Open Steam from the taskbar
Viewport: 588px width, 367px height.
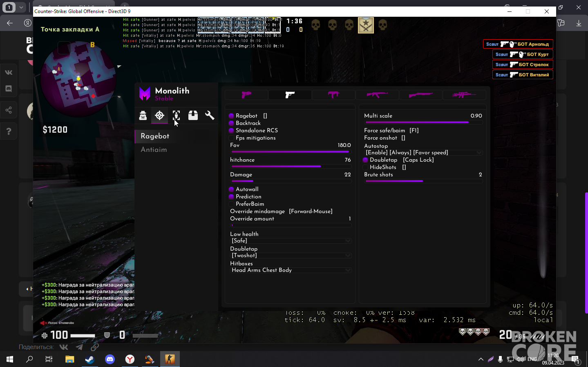tap(89, 359)
